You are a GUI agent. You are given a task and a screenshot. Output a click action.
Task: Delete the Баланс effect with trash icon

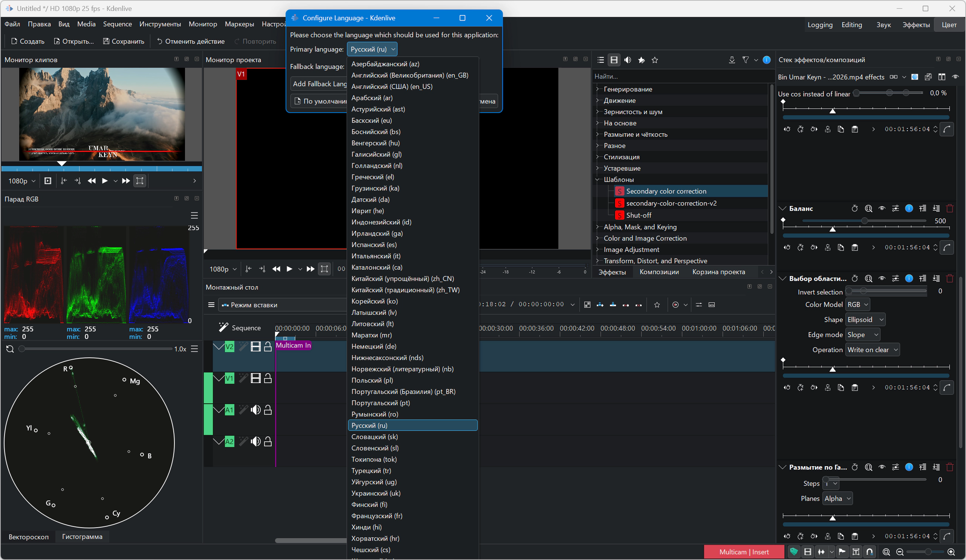(949, 209)
